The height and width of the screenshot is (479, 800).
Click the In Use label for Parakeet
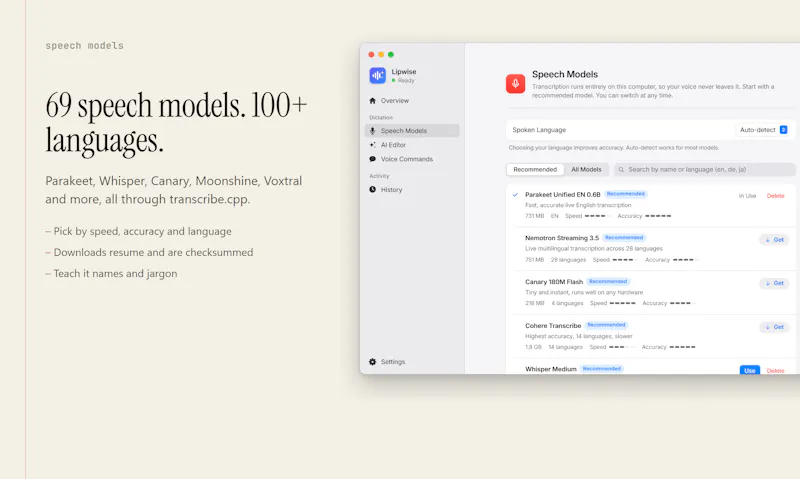(747, 196)
